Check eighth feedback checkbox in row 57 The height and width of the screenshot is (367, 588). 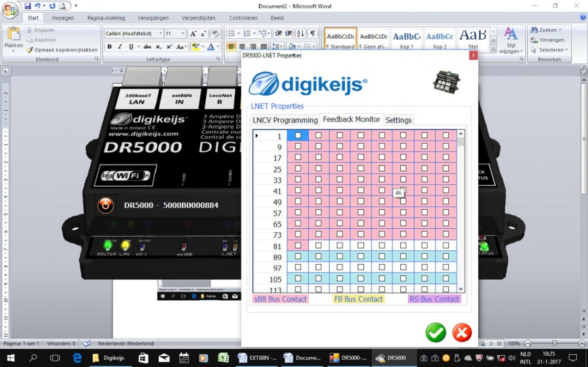445,212
